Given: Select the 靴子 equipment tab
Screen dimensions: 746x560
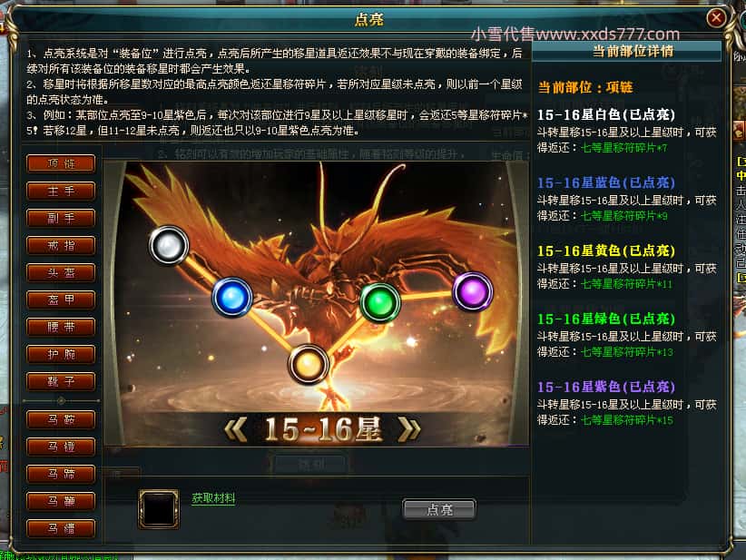Looking at the screenshot, I should point(61,381).
